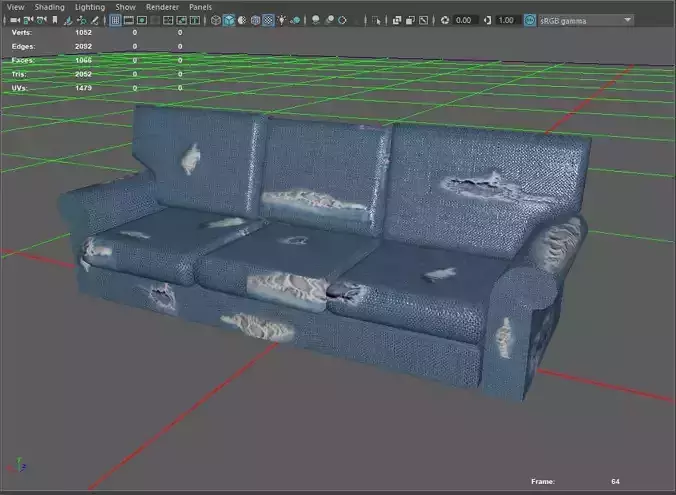Switch to Wireframe shading

click(x=216, y=20)
